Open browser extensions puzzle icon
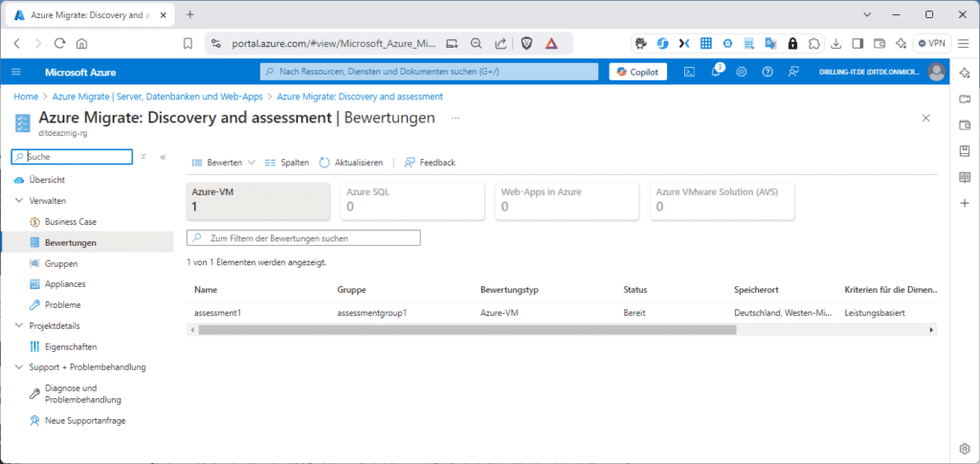This screenshot has width=980, height=464. tap(813, 44)
